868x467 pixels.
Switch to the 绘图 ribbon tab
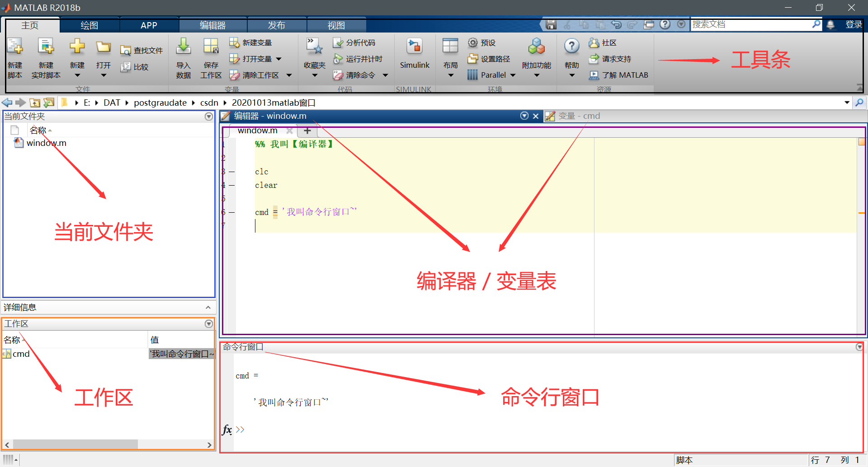89,25
